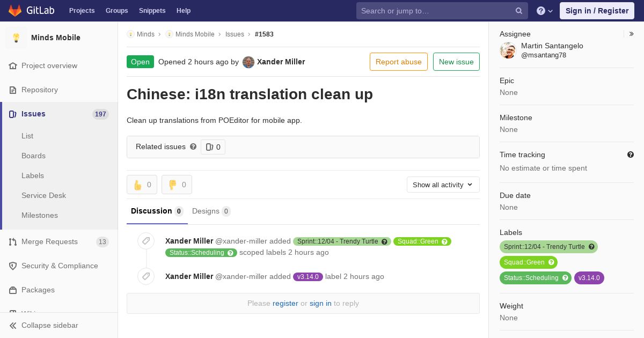Click the sign in link in reply box
The height and width of the screenshot is (338, 644).
coord(320,303)
